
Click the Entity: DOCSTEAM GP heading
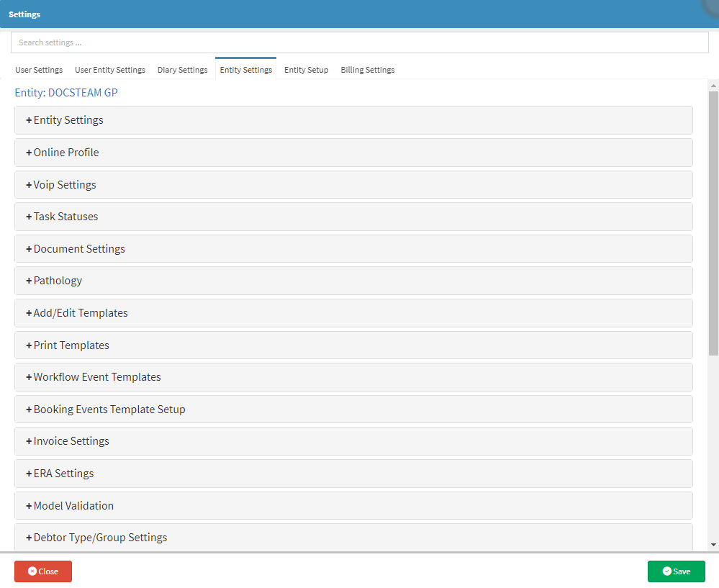click(66, 93)
